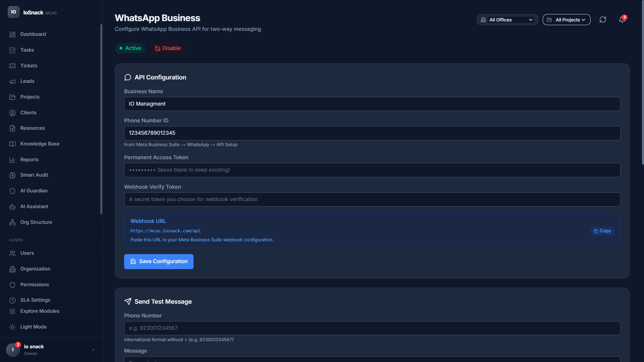Click the API Configuration heading
This screenshot has height=362, width=644.
(160, 77)
